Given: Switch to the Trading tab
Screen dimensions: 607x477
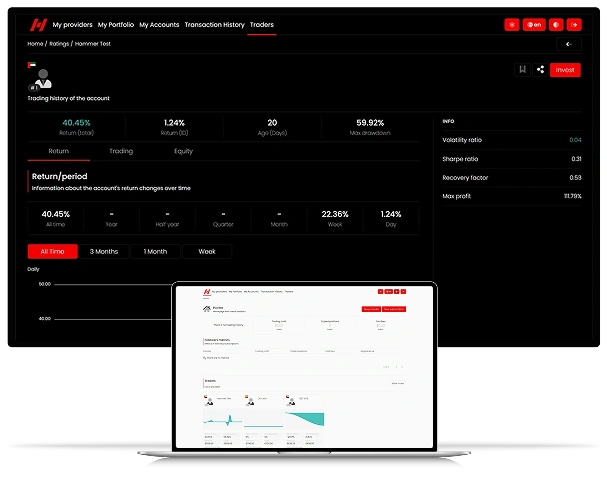Looking at the screenshot, I should click(x=121, y=151).
